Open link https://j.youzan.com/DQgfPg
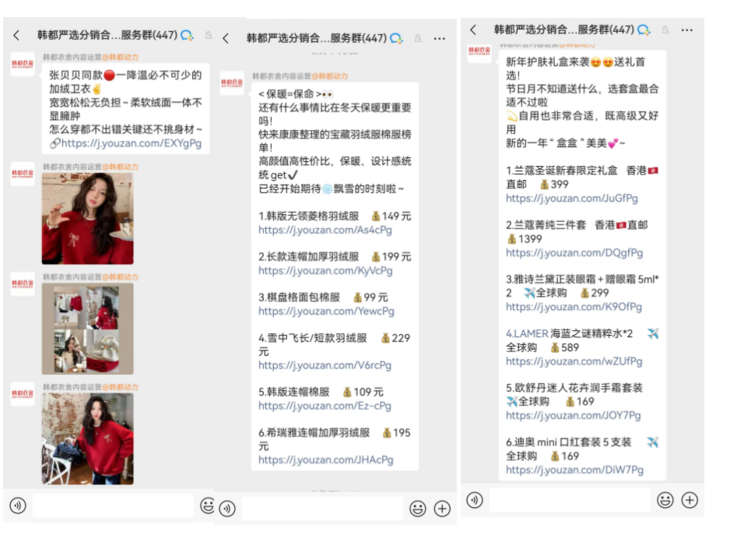 (x=574, y=253)
